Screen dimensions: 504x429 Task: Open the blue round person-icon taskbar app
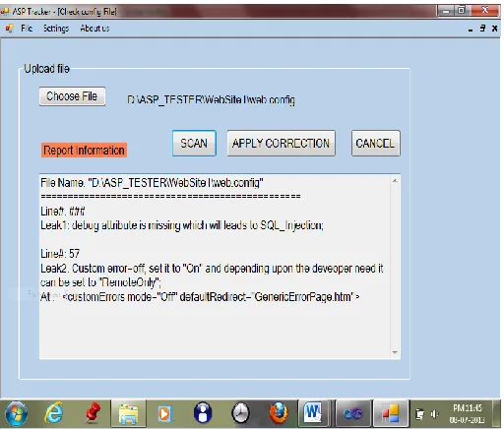pos(203,413)
